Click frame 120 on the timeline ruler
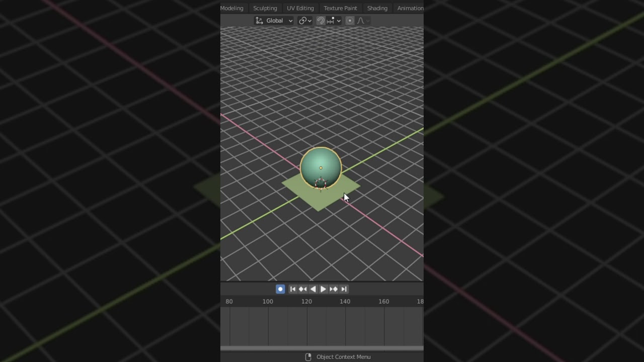The width and height of the screenshot is (644, 362). tap(306, 301)
